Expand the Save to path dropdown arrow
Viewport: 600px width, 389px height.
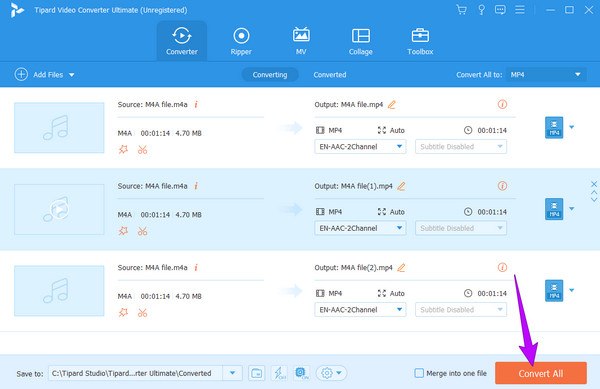click(x=232, y=373)
